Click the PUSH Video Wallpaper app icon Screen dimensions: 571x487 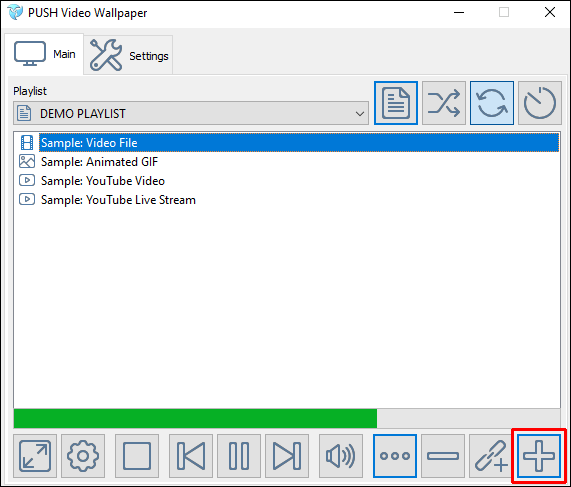[15, 12]
